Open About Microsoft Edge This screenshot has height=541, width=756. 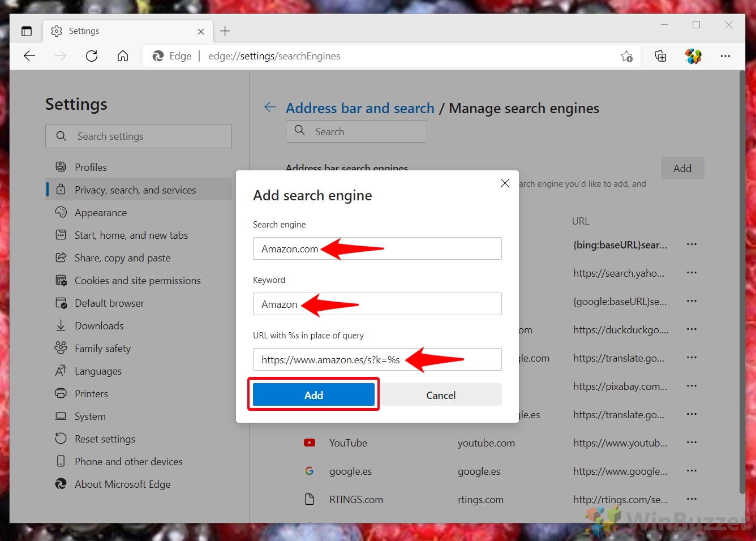click(x=139, y=484)
